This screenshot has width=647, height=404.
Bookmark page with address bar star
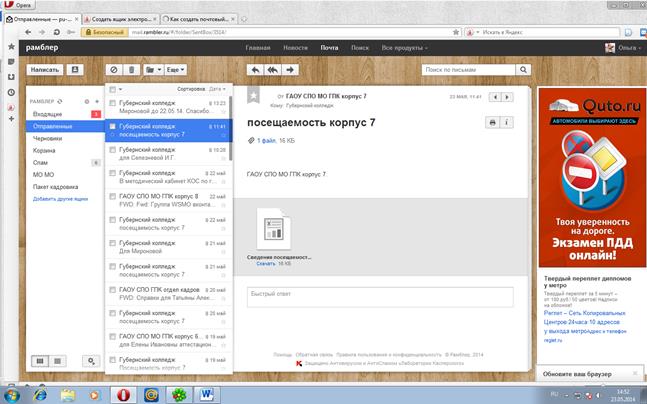click(x=456, y=32)
